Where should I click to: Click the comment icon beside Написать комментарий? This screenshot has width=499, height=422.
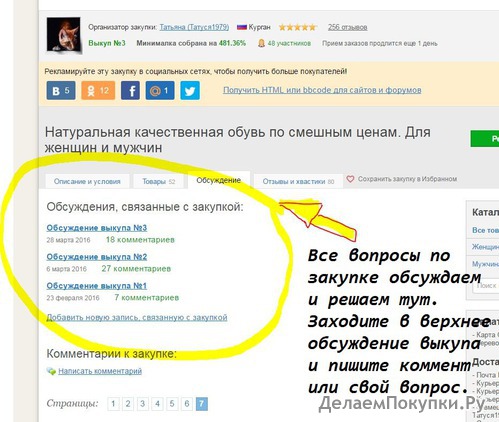tap(51, 371)
